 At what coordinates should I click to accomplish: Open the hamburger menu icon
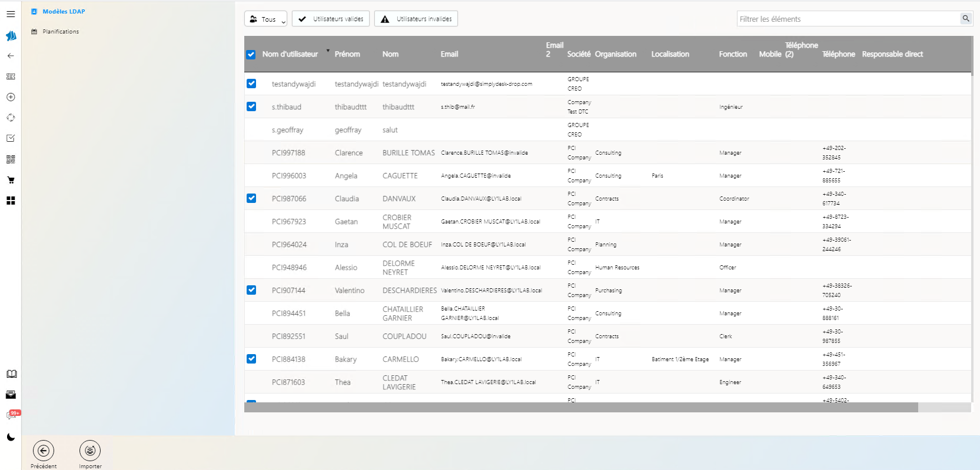[11, 14]
